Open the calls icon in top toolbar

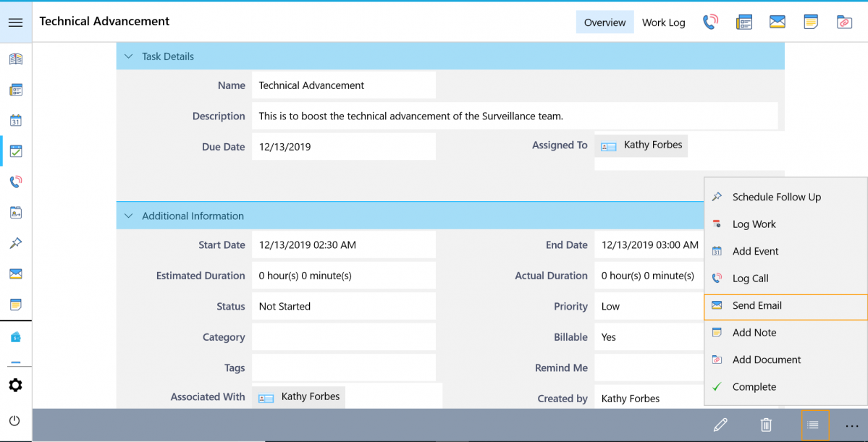(x=710, y=22)
